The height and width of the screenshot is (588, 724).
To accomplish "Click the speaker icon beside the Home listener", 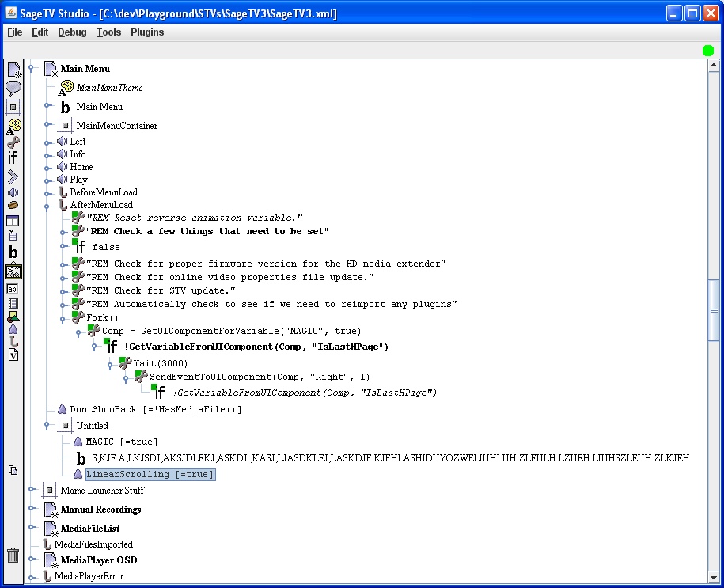I will (62, 167).
